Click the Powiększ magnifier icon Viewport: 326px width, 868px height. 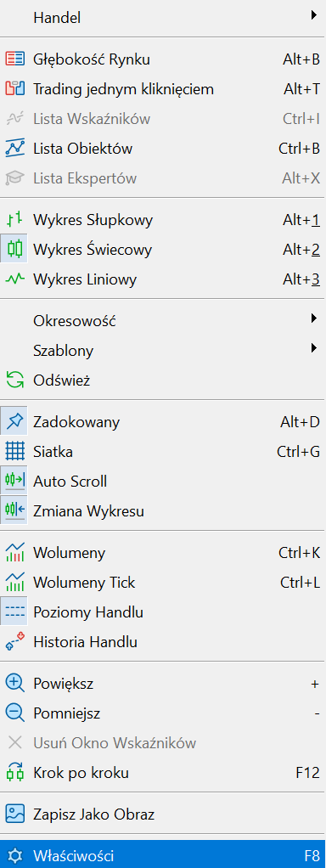point(14,684)
